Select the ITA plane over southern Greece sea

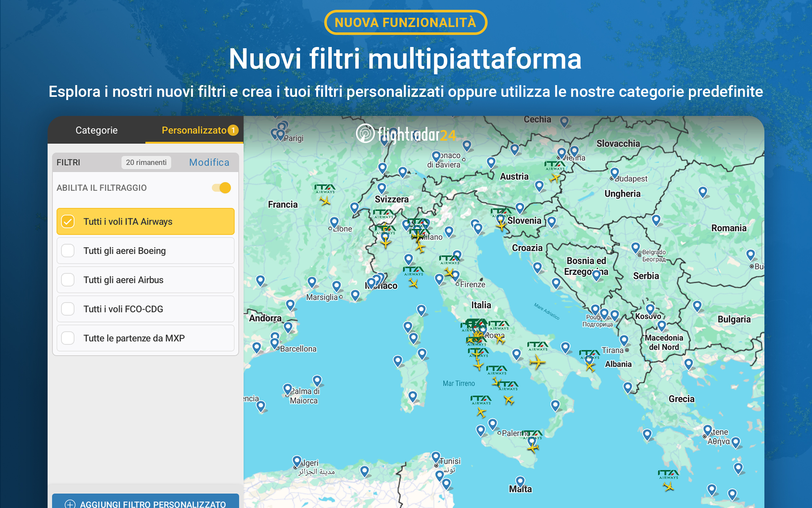click(x=668, y=486)
